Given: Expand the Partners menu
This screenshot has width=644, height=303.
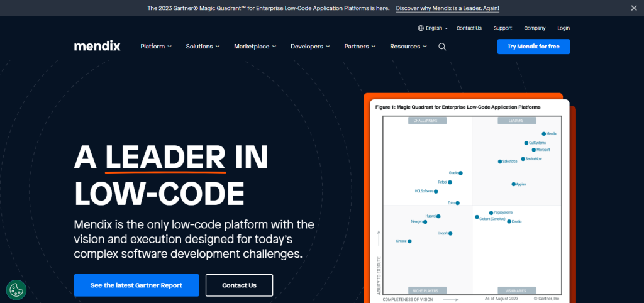Looking at the screenshot, I should point(360,47).
